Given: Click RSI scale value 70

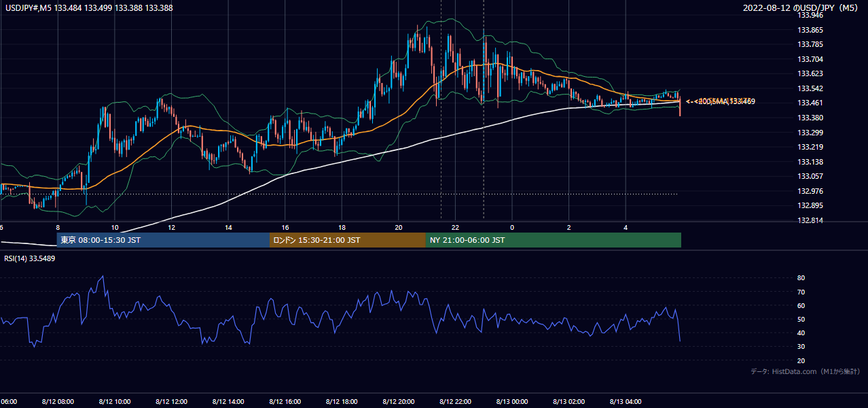Looking at the screenshot, I should click(x=801, y=292).
